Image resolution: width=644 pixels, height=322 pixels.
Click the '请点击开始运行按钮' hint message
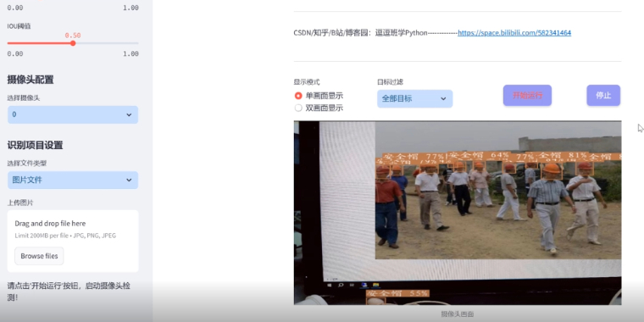point(69,291)
